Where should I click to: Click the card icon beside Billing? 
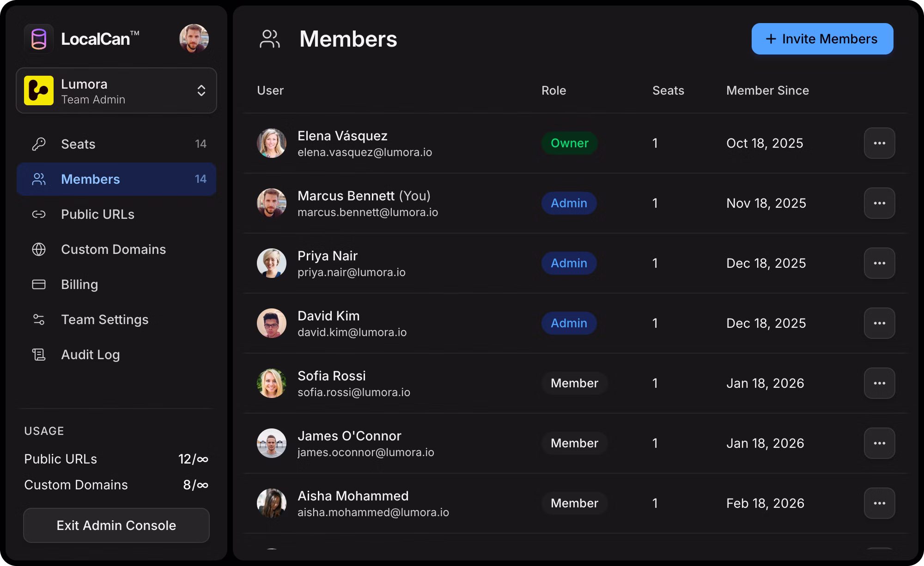pyautogui.click(x=39, y=284)
